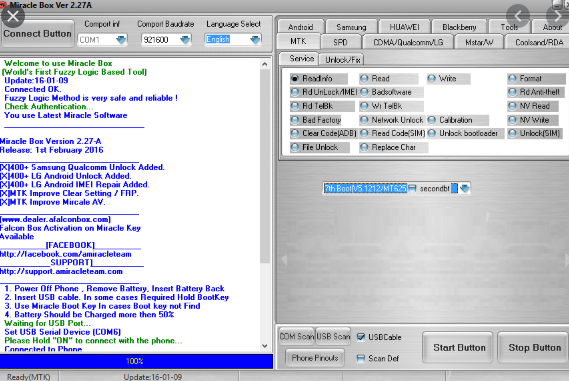Enable the Scan Def checkbox
This screenshot has height=381, width=569.
pos(361,359)
